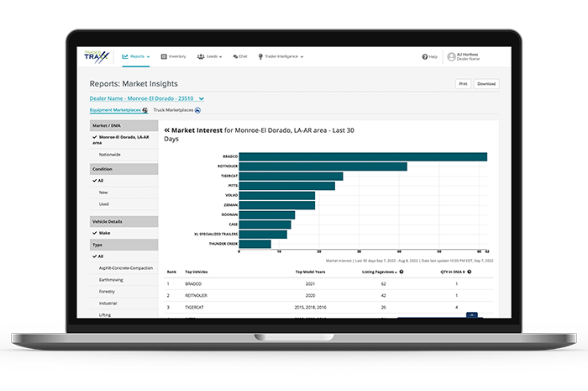This screenshot has width=588, height=391.
Task: Click the Condition section header
Action: (123, 169)
